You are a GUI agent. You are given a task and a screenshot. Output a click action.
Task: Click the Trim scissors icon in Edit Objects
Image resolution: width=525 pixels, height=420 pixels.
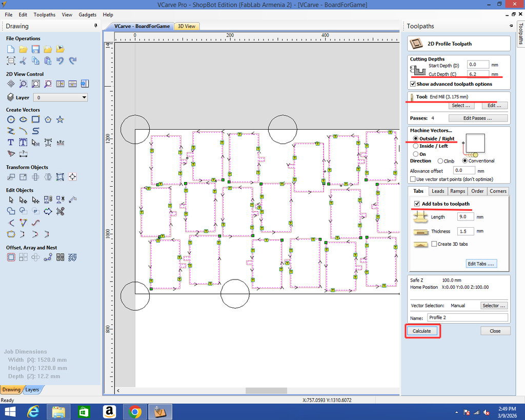(60, 211)
